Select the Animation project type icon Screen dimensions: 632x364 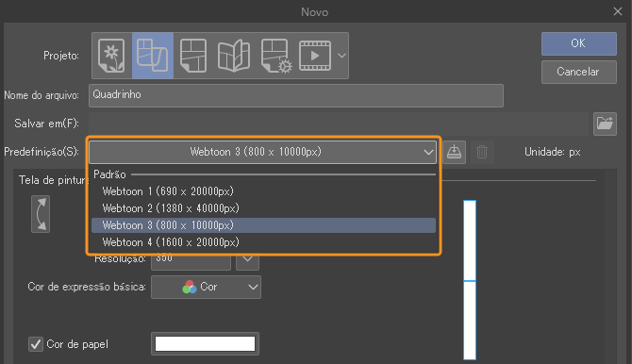[315, 56]
